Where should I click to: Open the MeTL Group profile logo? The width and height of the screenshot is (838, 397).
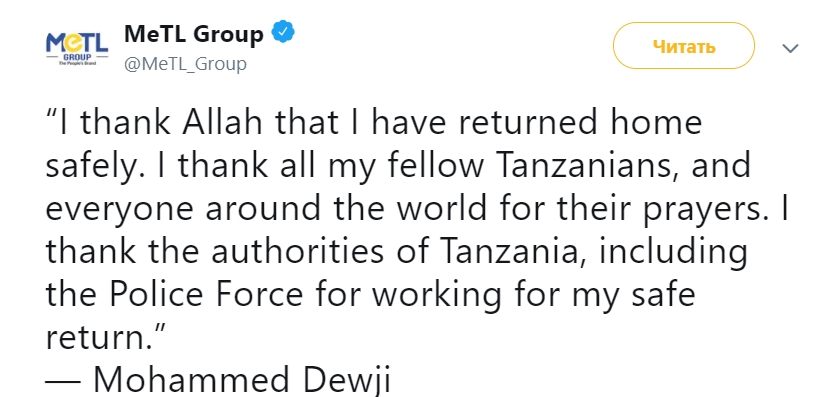tap(77, 48)
